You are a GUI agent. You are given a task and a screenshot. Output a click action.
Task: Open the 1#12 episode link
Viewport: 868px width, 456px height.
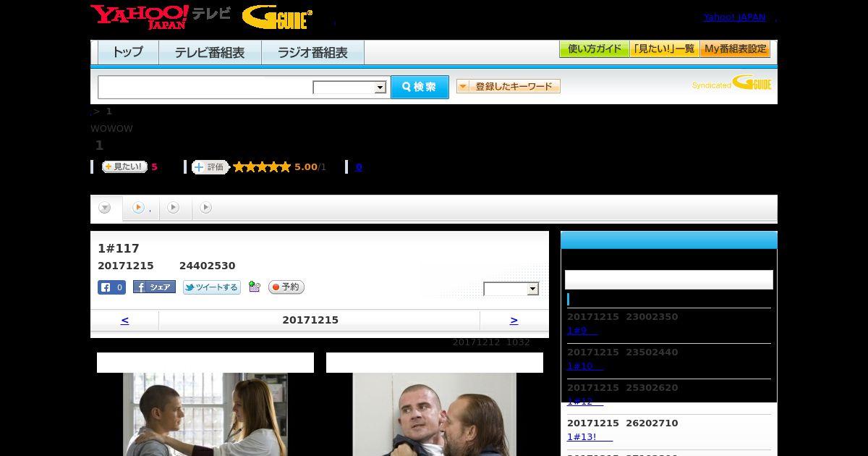[x=585, y=402]
